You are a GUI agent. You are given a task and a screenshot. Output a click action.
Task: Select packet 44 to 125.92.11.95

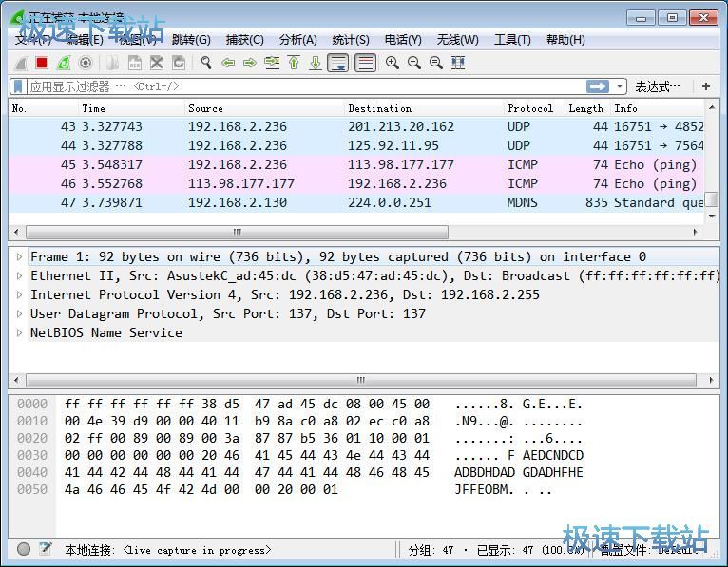click(x=356, y=145)
